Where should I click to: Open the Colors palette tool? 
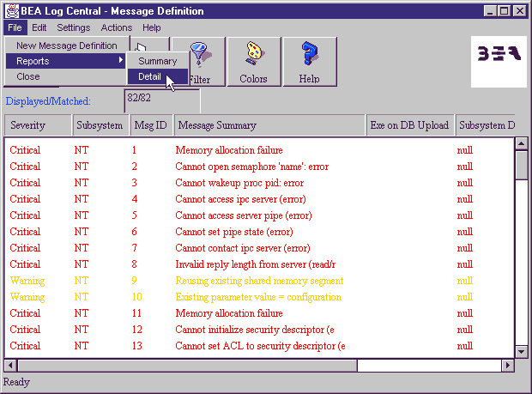(x=254, y=61)
